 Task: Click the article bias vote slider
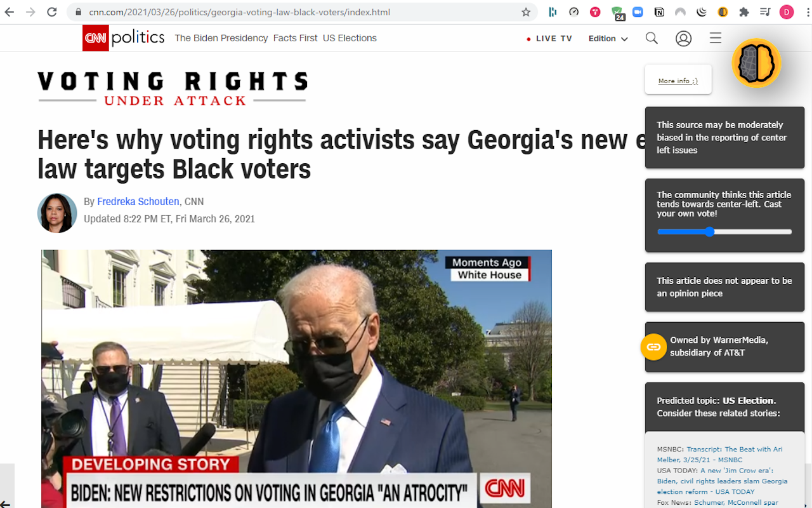tap(724, 232)
